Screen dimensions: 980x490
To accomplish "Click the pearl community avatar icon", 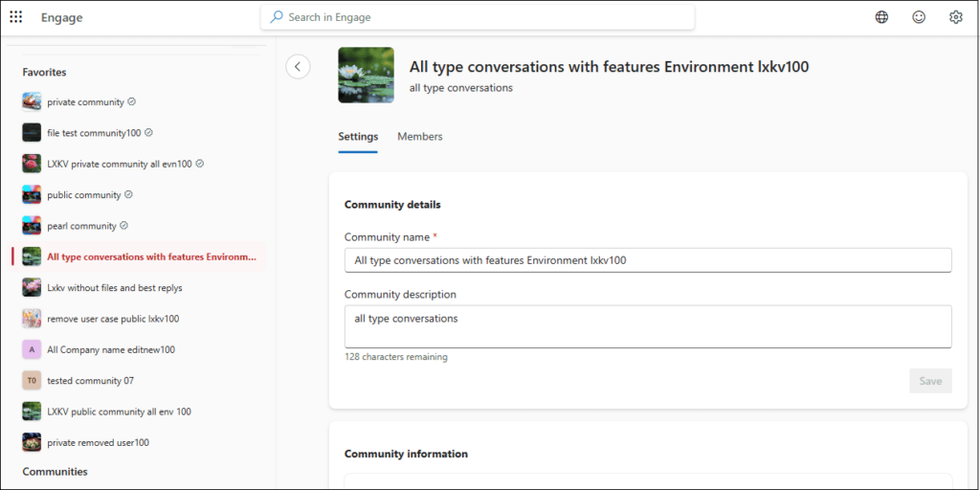I will [32, 226].
